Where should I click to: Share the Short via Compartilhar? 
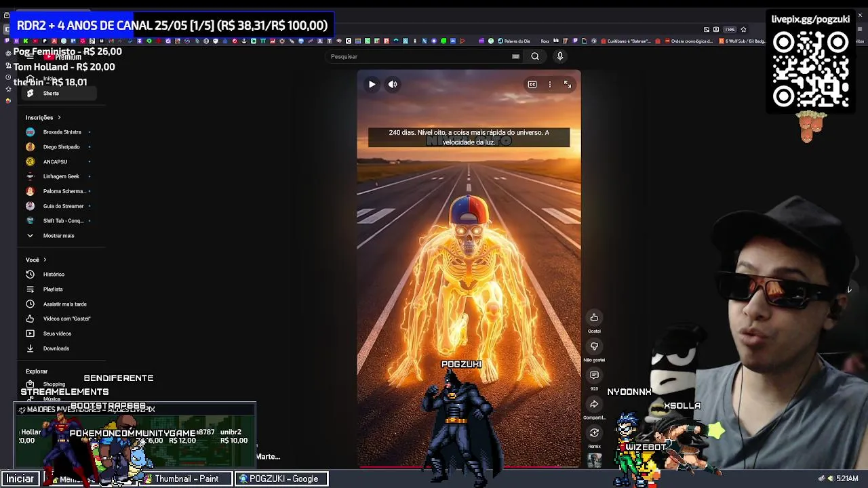coord(594,404)
